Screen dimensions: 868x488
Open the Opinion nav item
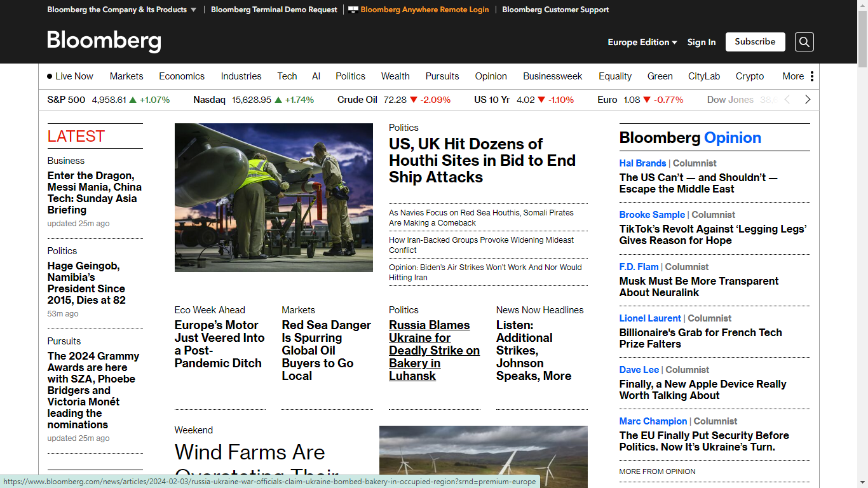pos(491,76)
